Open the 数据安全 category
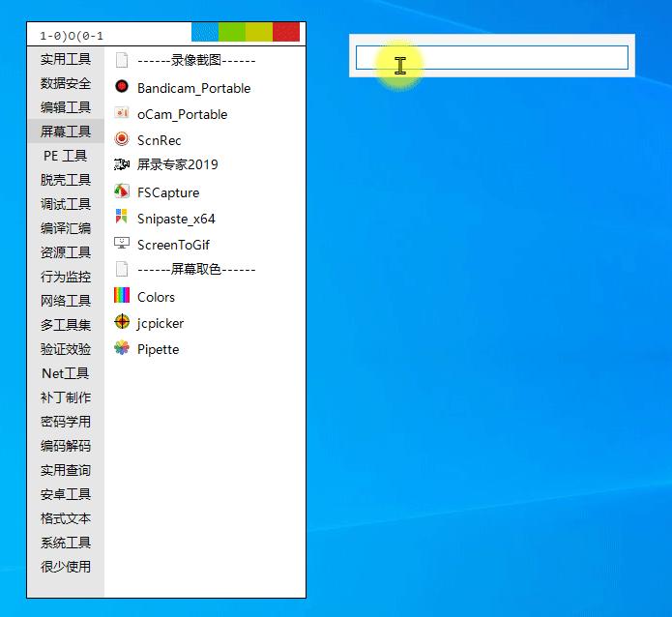 66,83
